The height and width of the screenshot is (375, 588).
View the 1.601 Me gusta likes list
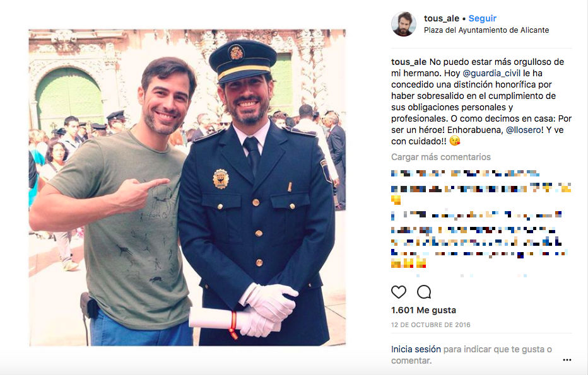(x=423, y=310)
